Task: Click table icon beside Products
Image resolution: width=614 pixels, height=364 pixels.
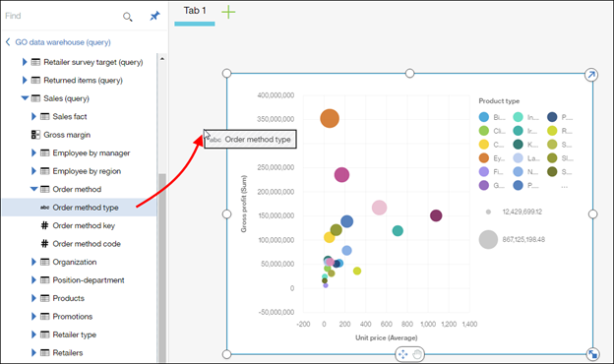Action: click(x=45, y=298)
